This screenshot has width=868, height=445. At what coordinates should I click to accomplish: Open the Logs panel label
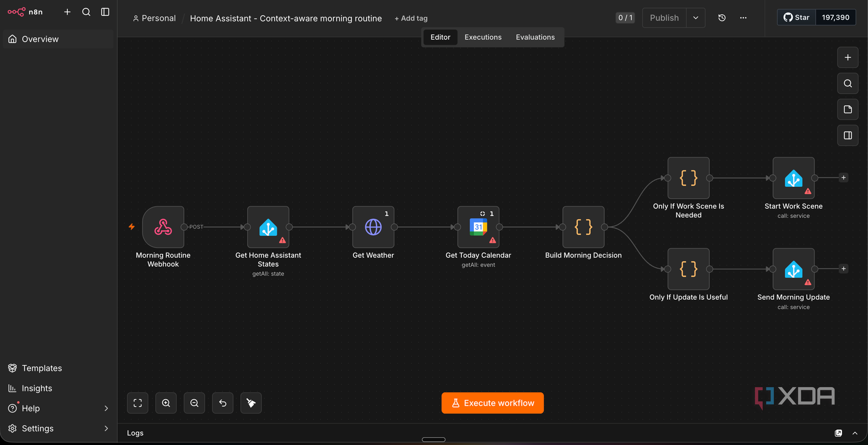pyautogui.click(x=135, y=433)
